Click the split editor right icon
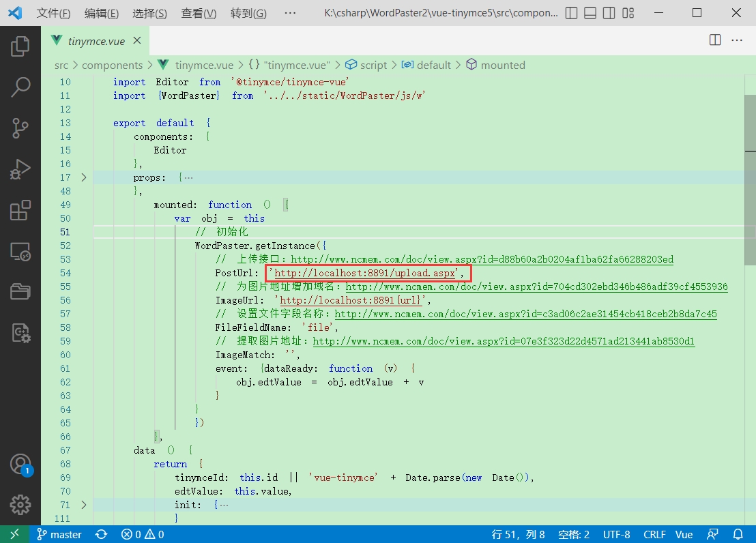 tap(715, 40)
